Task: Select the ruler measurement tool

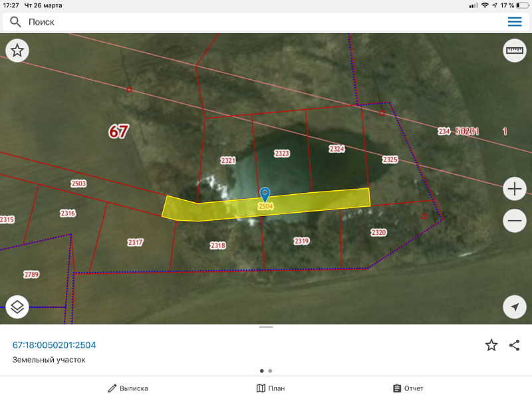Action: coord(515,51)
